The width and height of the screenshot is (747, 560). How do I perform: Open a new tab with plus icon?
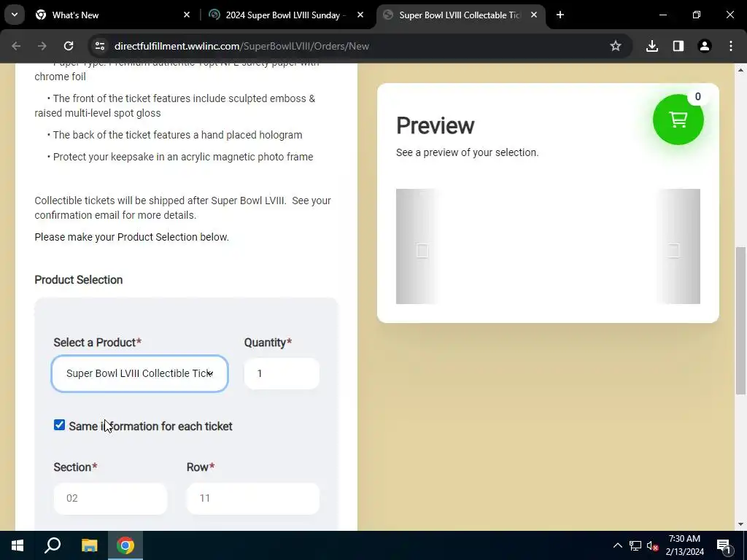pyautogui.click(x=560, y=15)
